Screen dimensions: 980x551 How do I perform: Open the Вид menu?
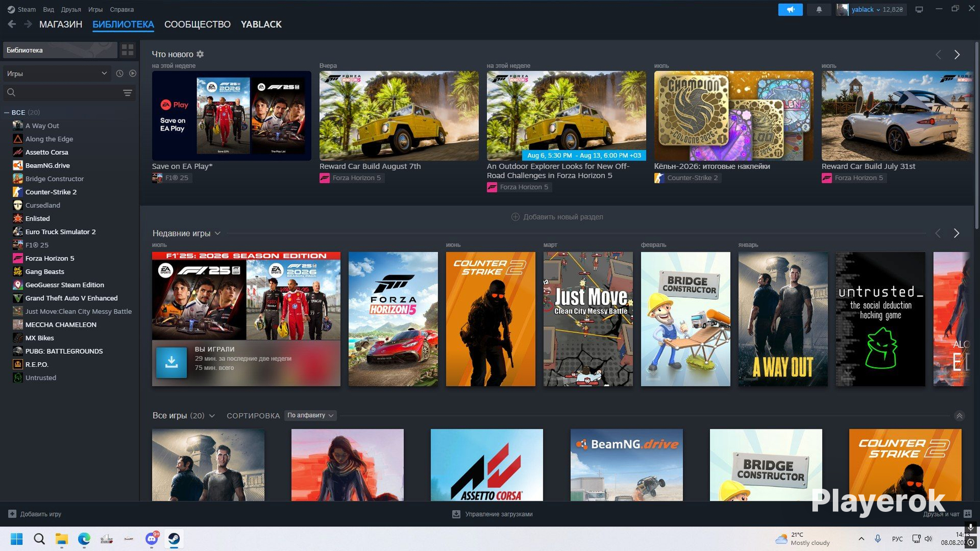click(x=49, y=9)
